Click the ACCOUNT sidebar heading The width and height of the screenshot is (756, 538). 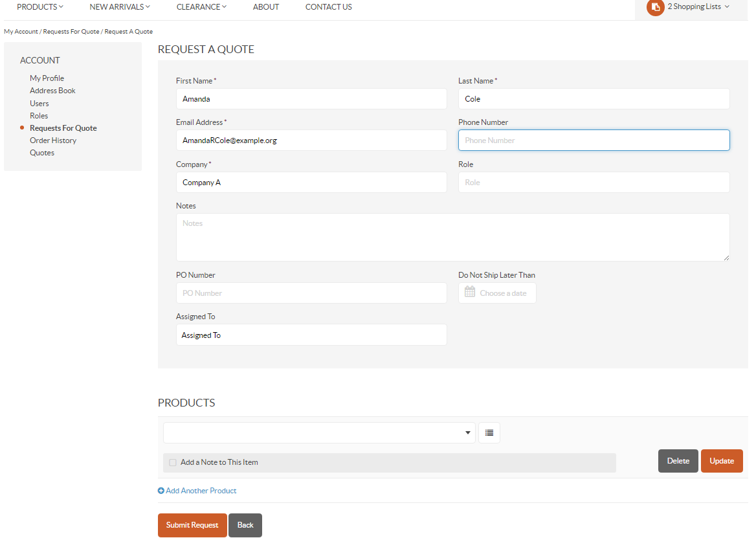coord(40,60)
